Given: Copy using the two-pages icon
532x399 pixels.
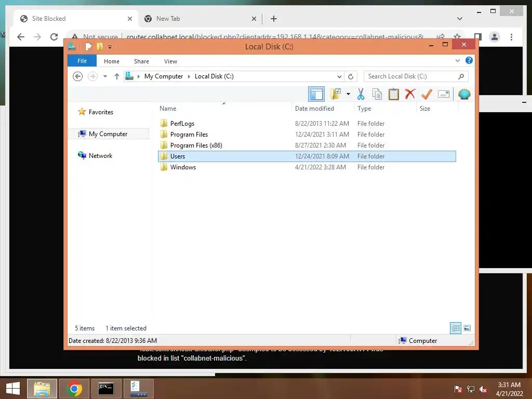Looking at the screenshot, I should pos(377,94).
